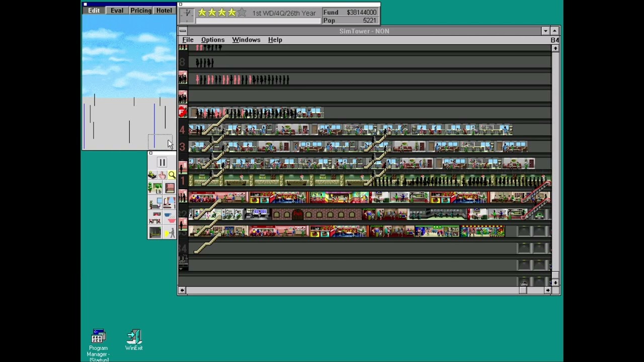This screenshot has width=644, height=362.
Task: Click the horizontal scrollbar left arrow
Action: point(182,291)
